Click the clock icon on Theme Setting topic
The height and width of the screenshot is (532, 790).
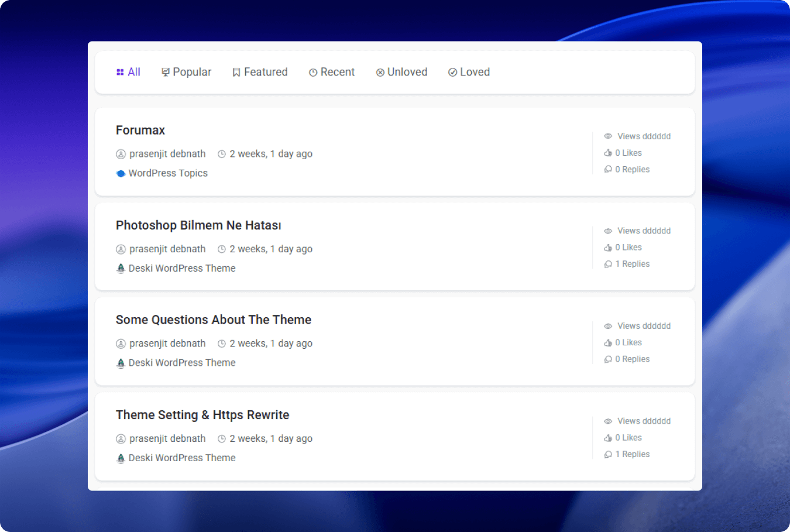point(222,439)
